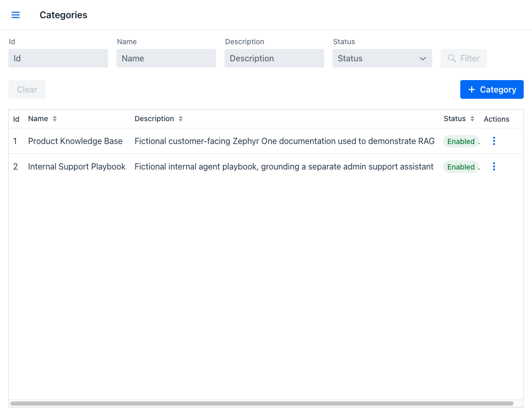Focus the Id filter input
The image size is (532, 416).
[x=58, y=58]
